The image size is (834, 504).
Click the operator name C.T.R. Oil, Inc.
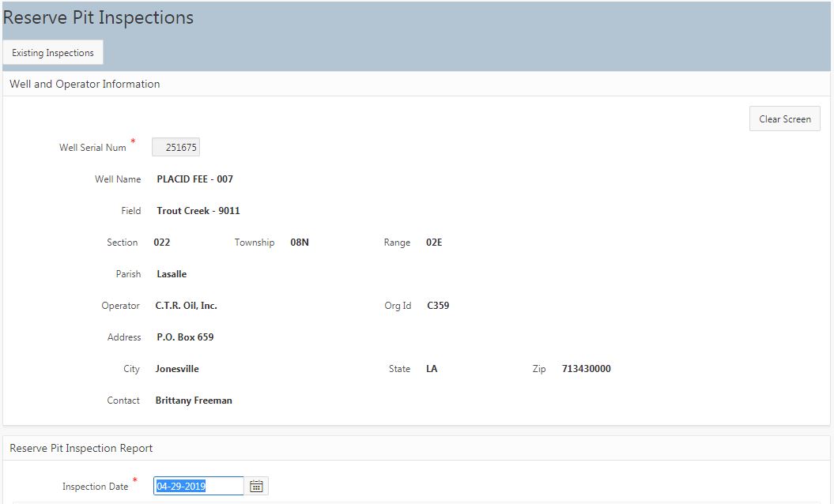(x=186, y=306)
